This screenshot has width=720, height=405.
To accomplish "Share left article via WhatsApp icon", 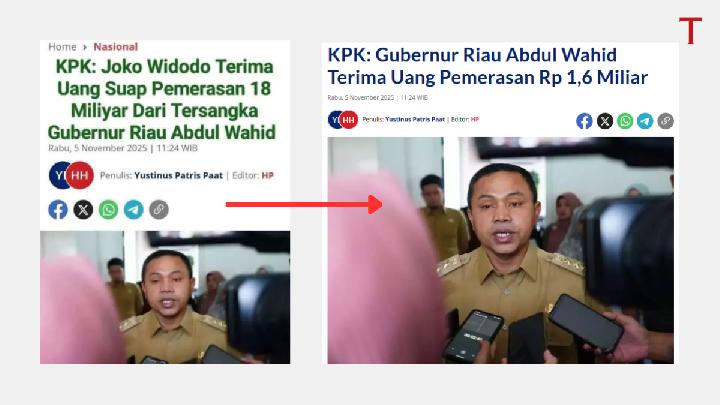I will click(x=108, y=210).
